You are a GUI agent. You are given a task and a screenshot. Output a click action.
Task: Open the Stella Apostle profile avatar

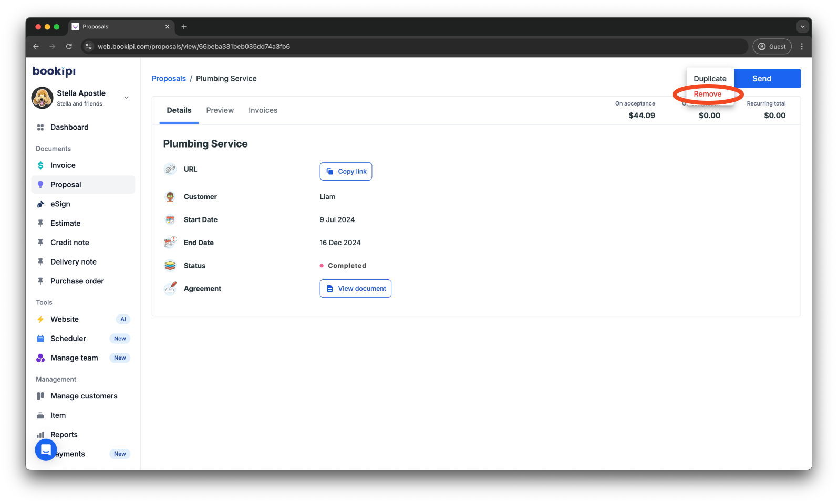click(x=42, y=98)
